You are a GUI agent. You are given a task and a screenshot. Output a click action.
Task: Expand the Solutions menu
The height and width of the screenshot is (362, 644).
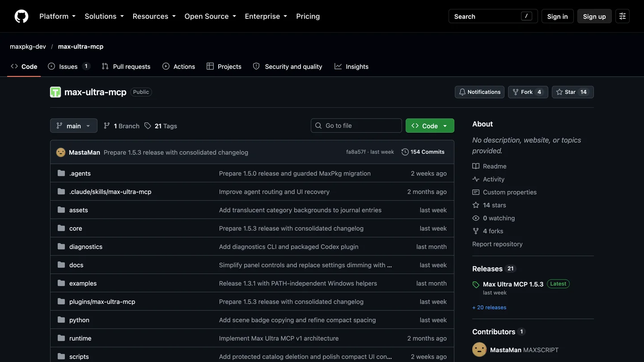[104, 16]
